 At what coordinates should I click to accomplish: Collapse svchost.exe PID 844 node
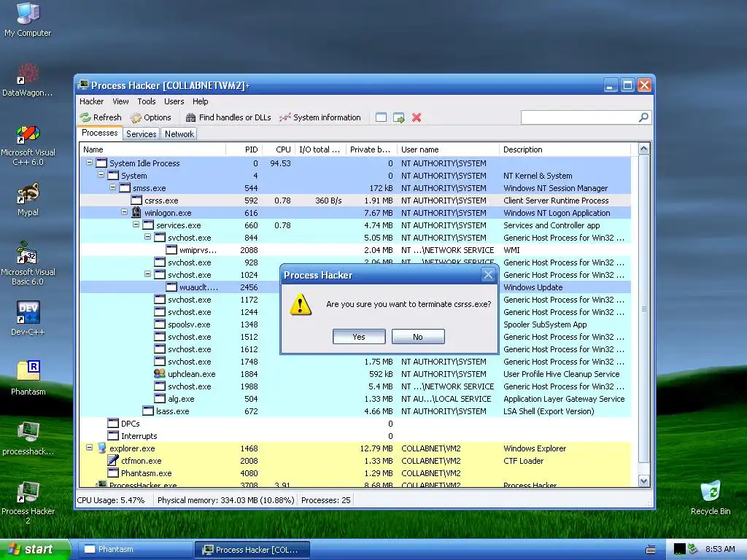(x=147, y=237)
